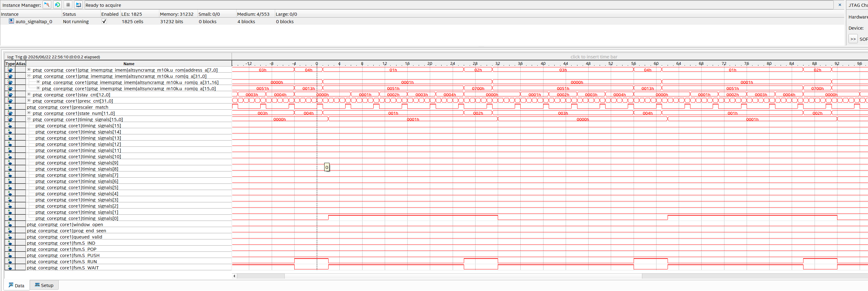
Task: Click the waveform horizontal scrollbar left arrow
Action: (x=234, y=276)
